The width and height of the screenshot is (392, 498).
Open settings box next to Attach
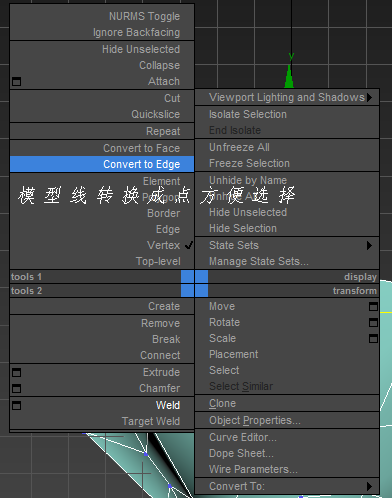(x=16, y=81)
